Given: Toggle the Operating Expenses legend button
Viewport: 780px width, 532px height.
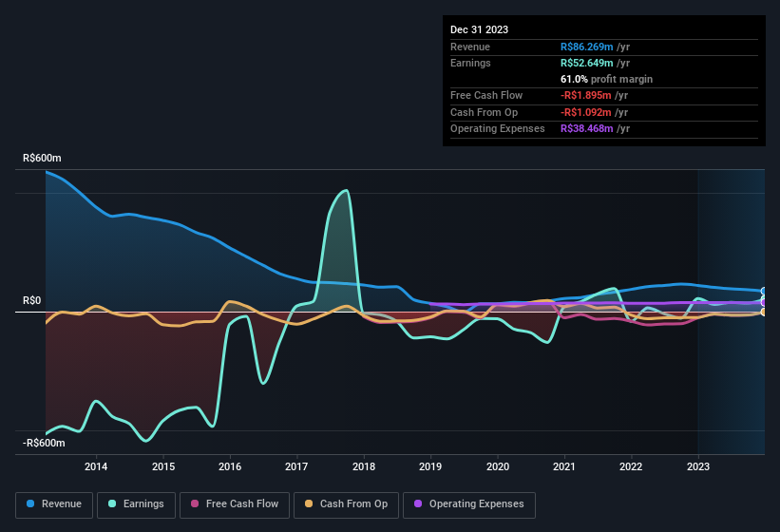Looking at the screenshot, I should pos(469,504).
